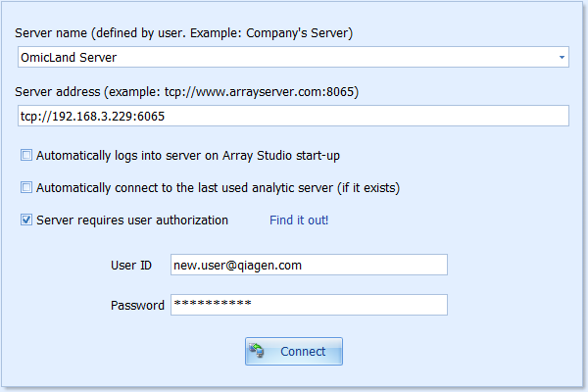Click into the masked Password field
Image resolution: width=588 pixels, height=392 pixels.
pyautogui.click(x=309, y=305)
